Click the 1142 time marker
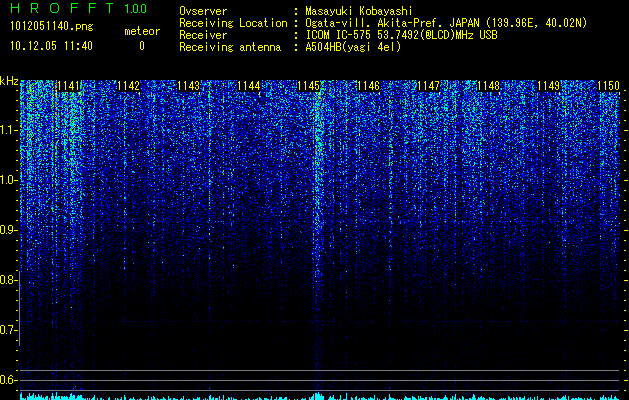This screenshot has width=629, height=400. (x=128, y=86)
